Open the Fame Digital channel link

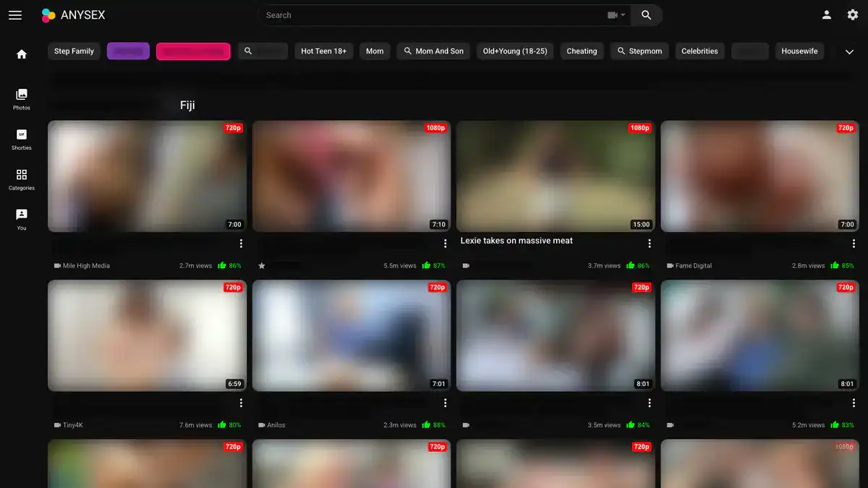click(x=694, y=265)
